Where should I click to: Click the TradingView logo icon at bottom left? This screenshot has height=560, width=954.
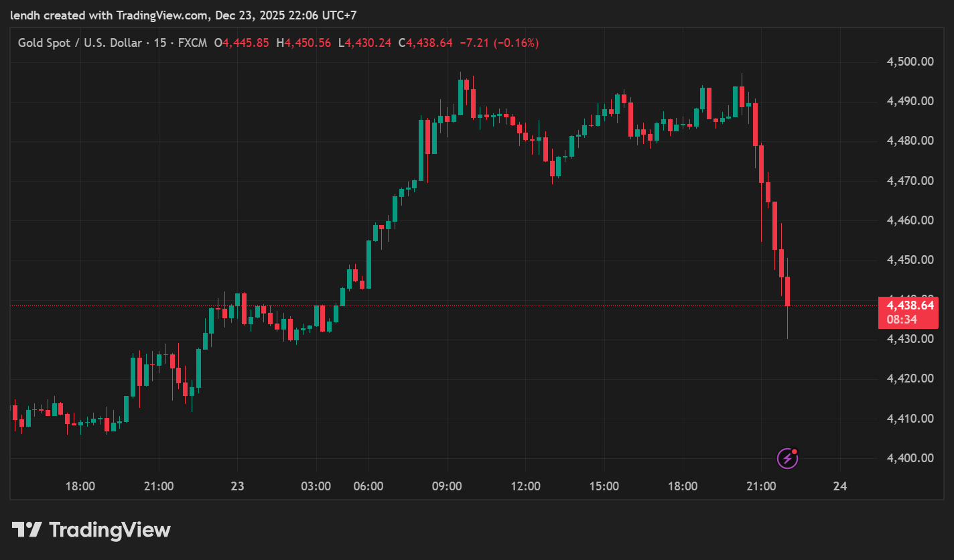[27, 531]
